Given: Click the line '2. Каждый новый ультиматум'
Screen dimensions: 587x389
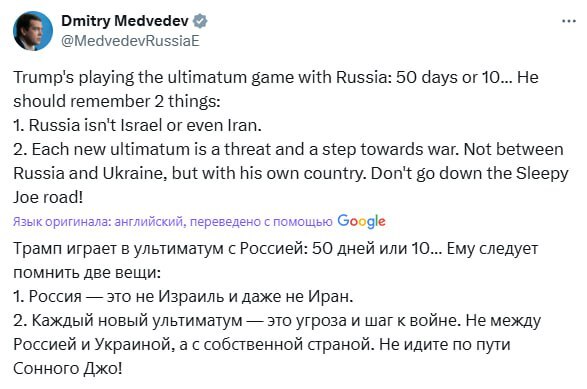Looking at the screenshot, I should [x=277, y=320].
